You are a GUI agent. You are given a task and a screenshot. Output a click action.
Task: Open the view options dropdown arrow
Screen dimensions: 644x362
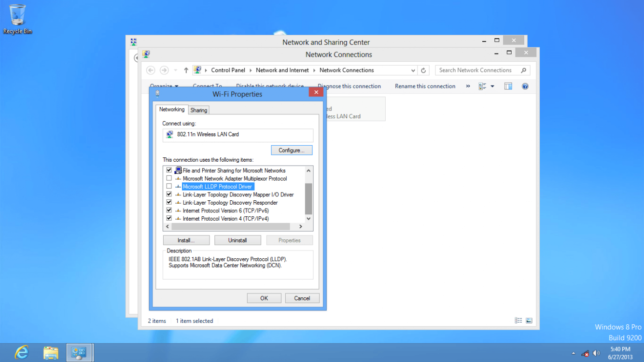(x=492, y=86)
